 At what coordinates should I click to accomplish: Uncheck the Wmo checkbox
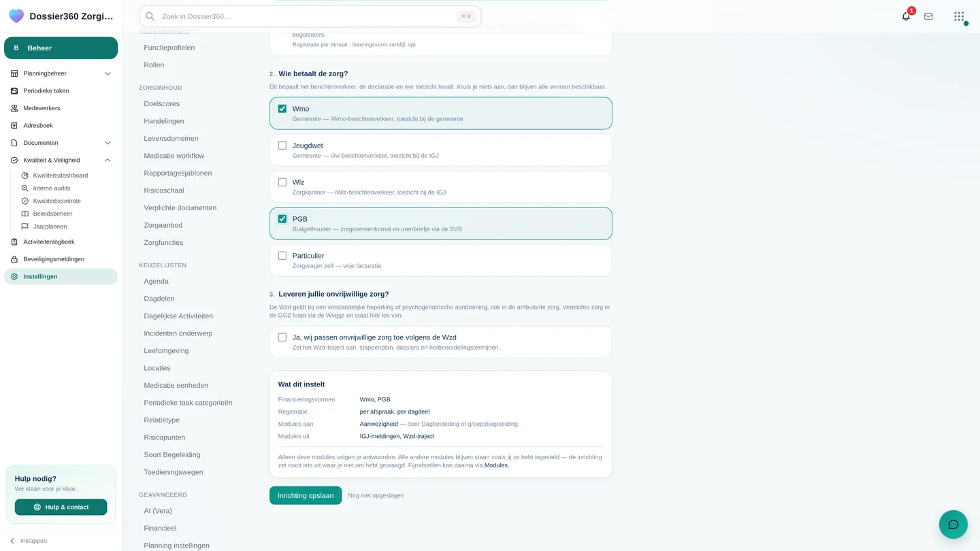point(282,109)
